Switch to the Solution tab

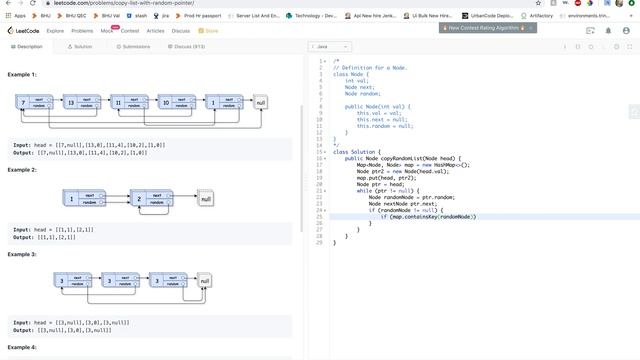pos(80,47)
